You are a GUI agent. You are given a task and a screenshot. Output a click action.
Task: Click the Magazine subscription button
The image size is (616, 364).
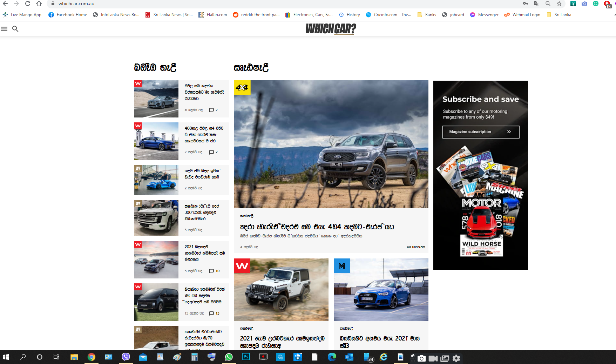(481, 132)
